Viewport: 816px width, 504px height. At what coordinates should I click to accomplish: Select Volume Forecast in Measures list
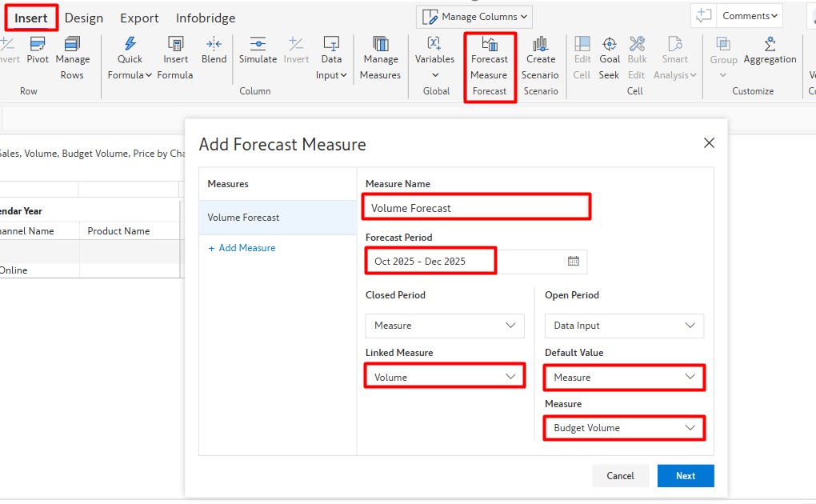click(278, 218)
